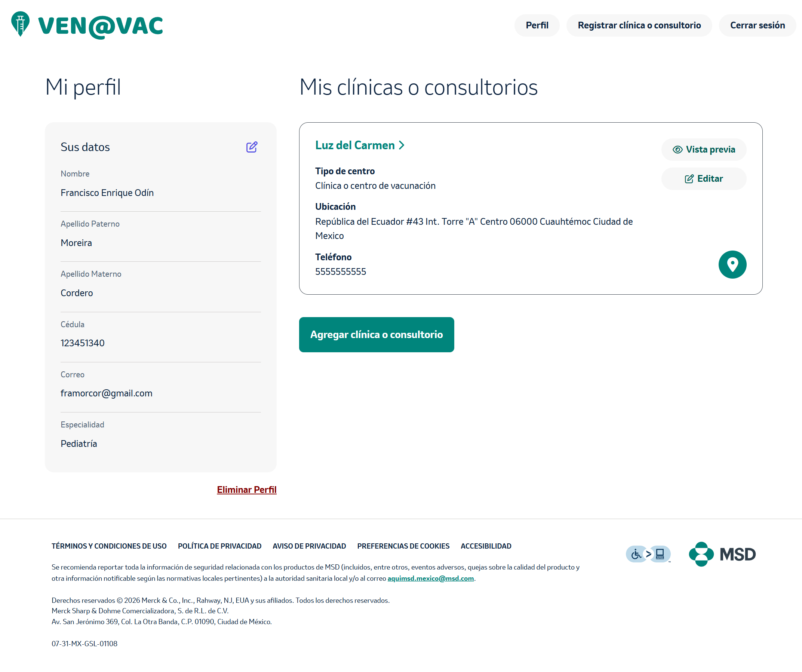Select the Apellido Paterno value Moreira
The height and width of the screenshot is (672, 802).
(76, 243)
